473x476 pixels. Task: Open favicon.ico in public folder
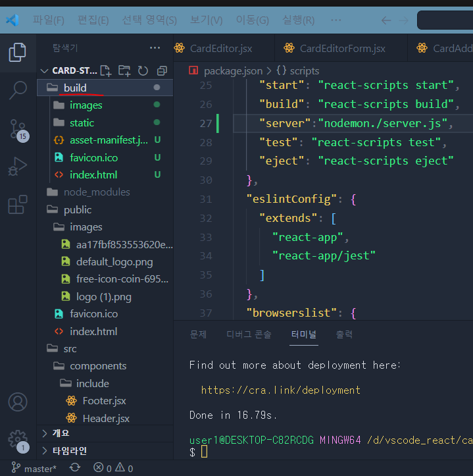coord(105,314)
